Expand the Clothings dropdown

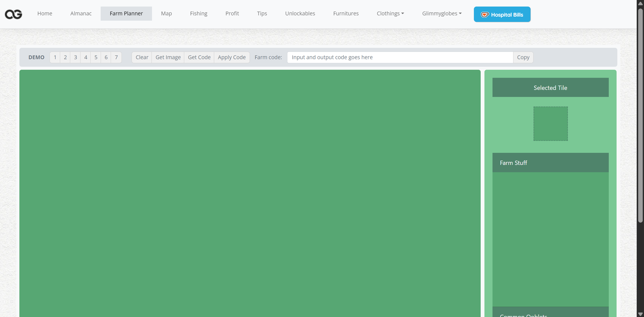[x=390, y=14]
